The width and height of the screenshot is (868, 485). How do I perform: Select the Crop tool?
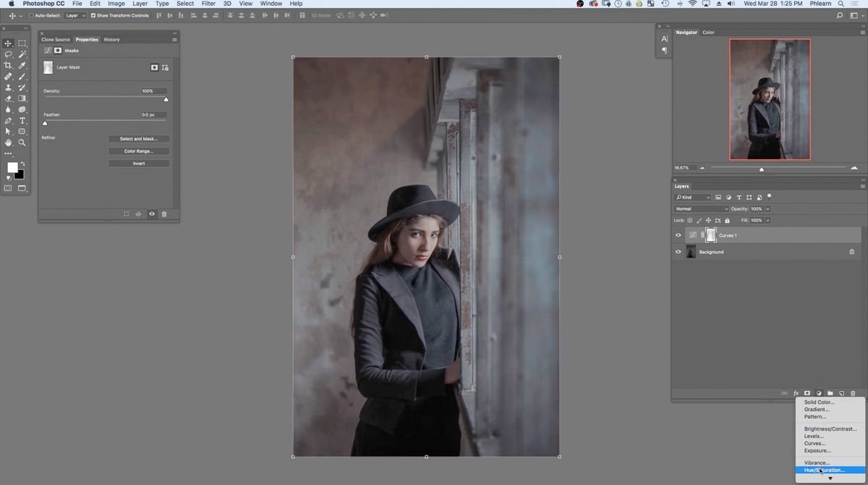[x=8, y=65]
